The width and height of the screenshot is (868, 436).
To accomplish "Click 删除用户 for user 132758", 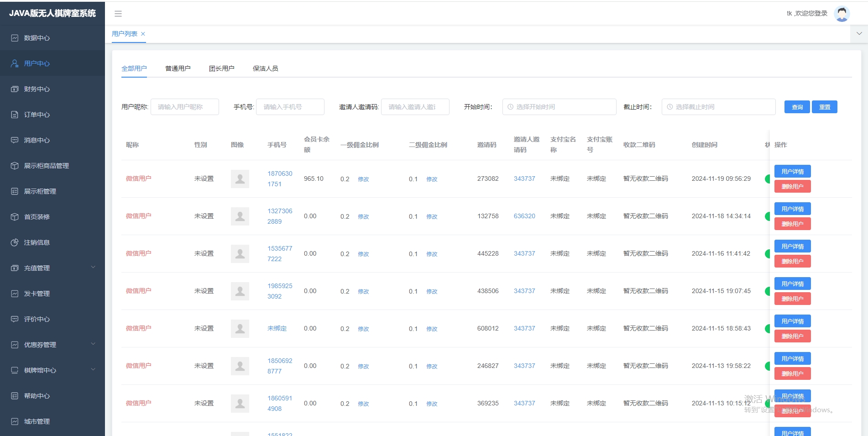I will click(793, 224).
